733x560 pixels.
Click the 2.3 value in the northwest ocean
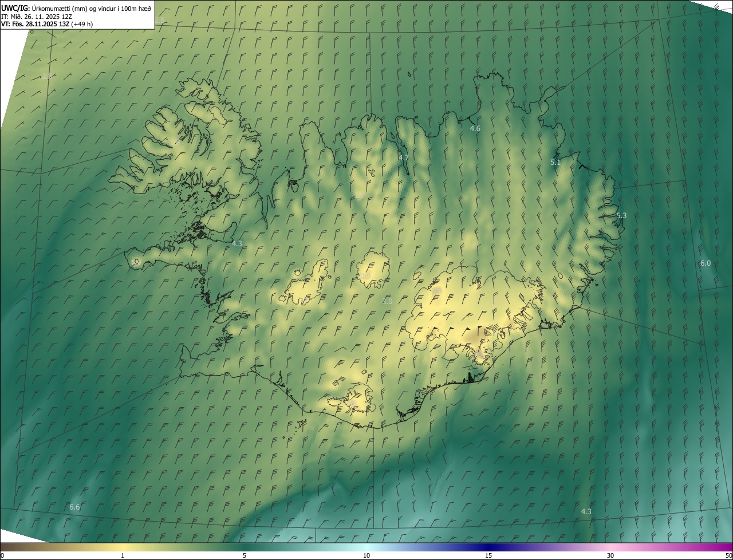[x=47, y=76]
